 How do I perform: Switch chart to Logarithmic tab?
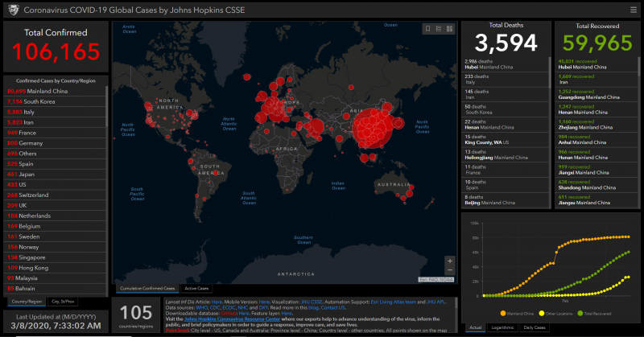pyautogui.click(x=502, y=327)
